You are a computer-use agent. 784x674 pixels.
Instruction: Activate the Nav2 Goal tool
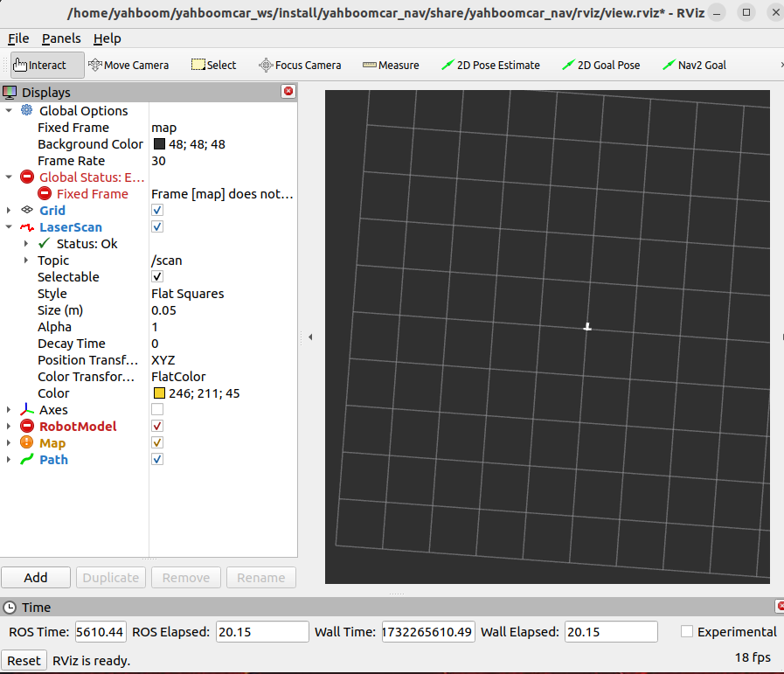(x=694, y=65)
